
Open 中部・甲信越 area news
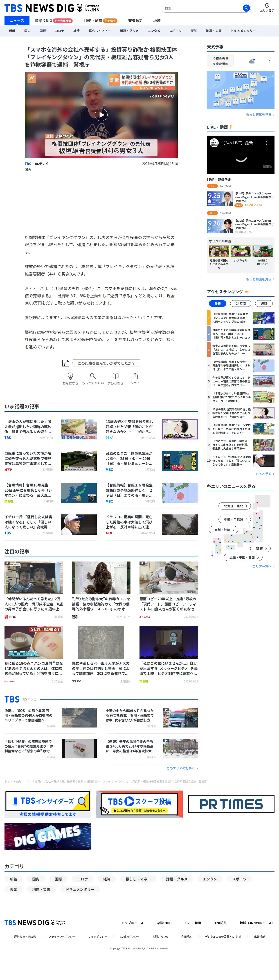[x=234, y=519]
